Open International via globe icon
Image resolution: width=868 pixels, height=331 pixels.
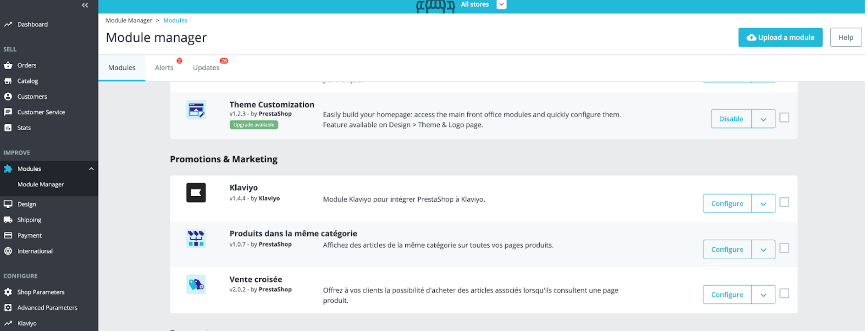pos(8,251)
